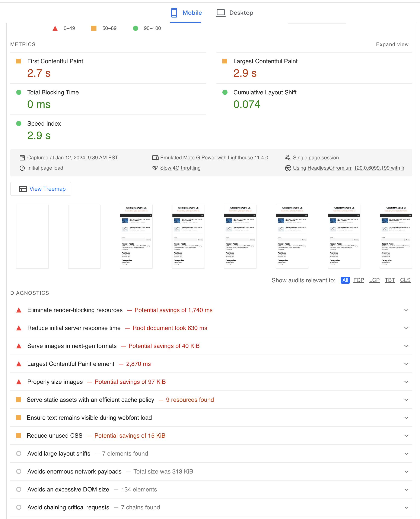Select the last Fusion Magazine filmstrip thumbnail

(396, 236)
